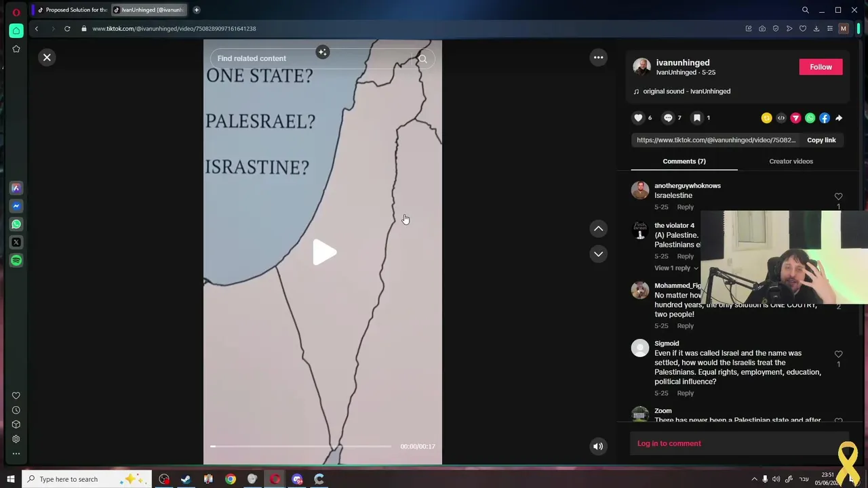Share the video to WhatsApp
Image resolution: width=868 pixels, height=488 pixels.
tap(810, 118)
